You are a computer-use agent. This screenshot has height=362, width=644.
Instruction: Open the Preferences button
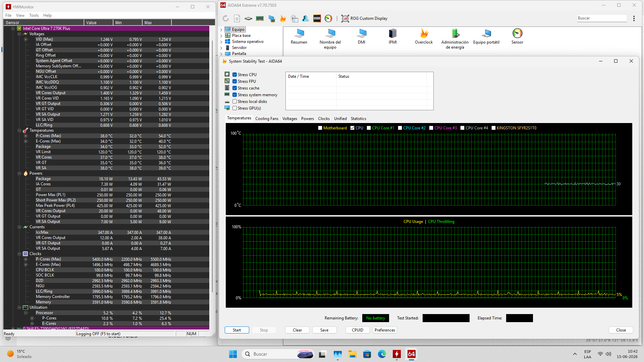[x=385, y=330]
